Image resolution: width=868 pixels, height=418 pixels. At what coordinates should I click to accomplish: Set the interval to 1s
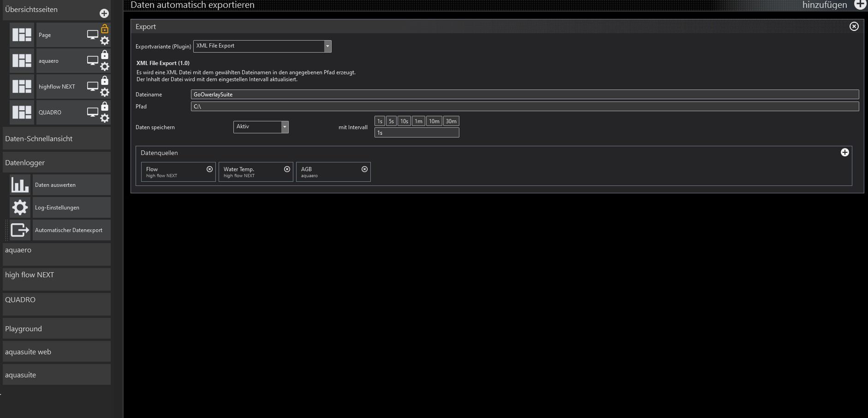380,121
